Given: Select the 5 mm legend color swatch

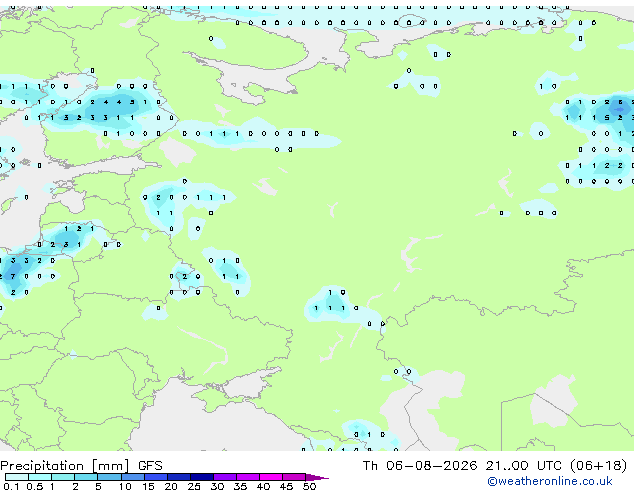Looking at the screenshot, I should pyautogui.click(x=109, y=477).
